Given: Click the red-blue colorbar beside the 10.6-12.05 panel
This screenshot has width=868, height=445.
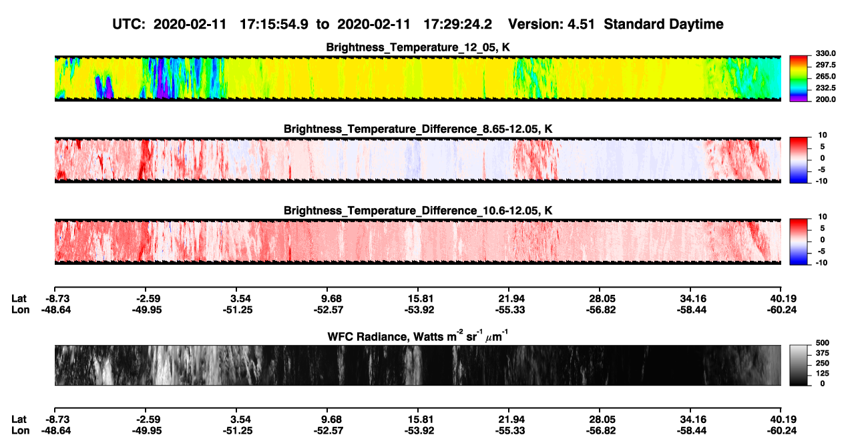Looking at the screenshot, I should pyautogui.click(x=799, y=242).
